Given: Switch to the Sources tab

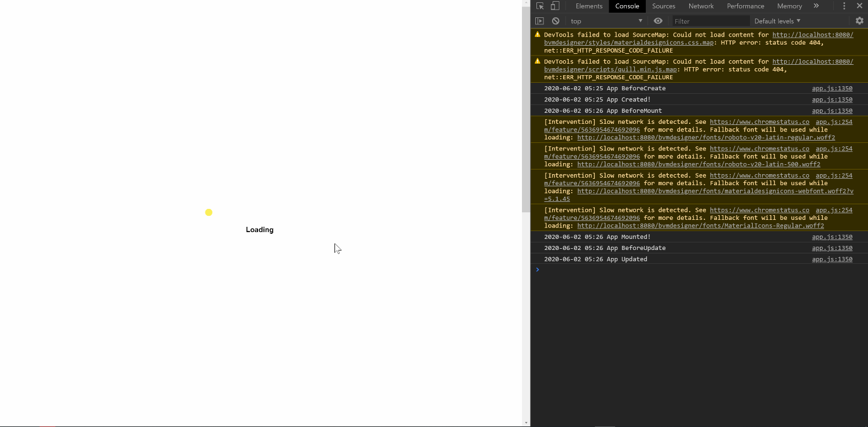Looking at the screenshot, I should point(664,6).
